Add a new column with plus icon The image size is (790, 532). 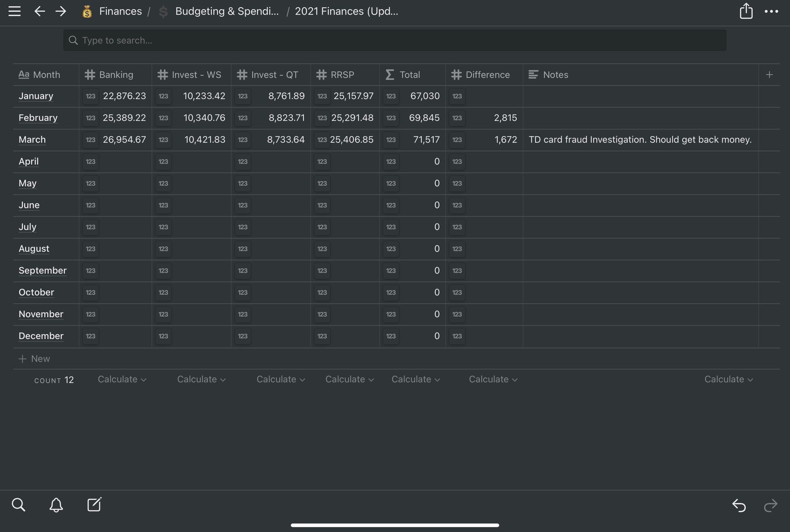pyautogui.click(x=769, y=75)
